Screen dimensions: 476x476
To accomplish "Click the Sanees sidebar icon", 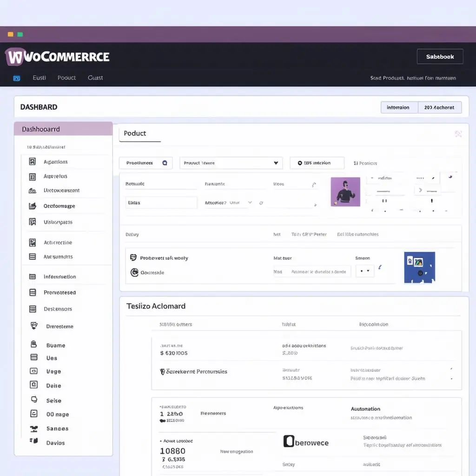I will pos(34,429).
